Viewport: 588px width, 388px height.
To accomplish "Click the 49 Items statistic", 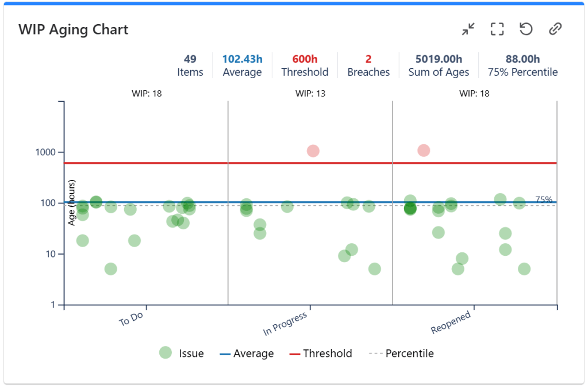I will click(x=190, y=66).
